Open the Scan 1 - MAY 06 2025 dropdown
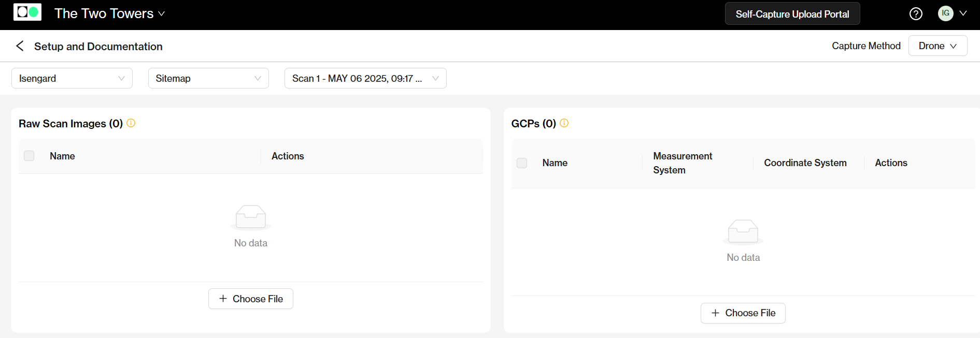Screen dimensions: 980x338 tap(365, 78)
